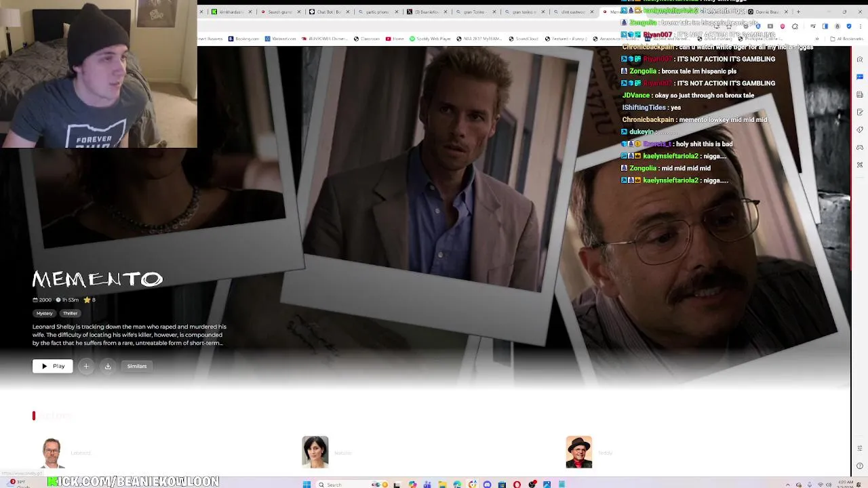
Task: Add Memento to watchlist with plus icon
Action: (86, 366)
